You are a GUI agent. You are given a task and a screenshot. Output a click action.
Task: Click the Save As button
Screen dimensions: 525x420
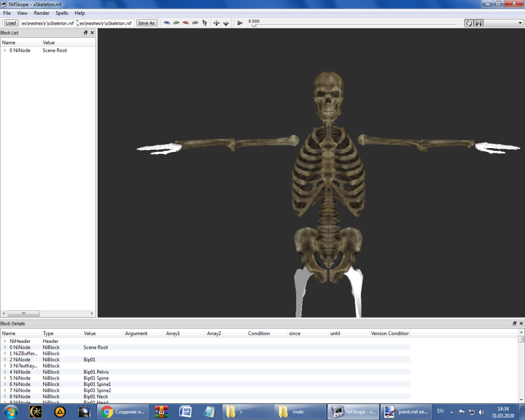coord(146,23)
